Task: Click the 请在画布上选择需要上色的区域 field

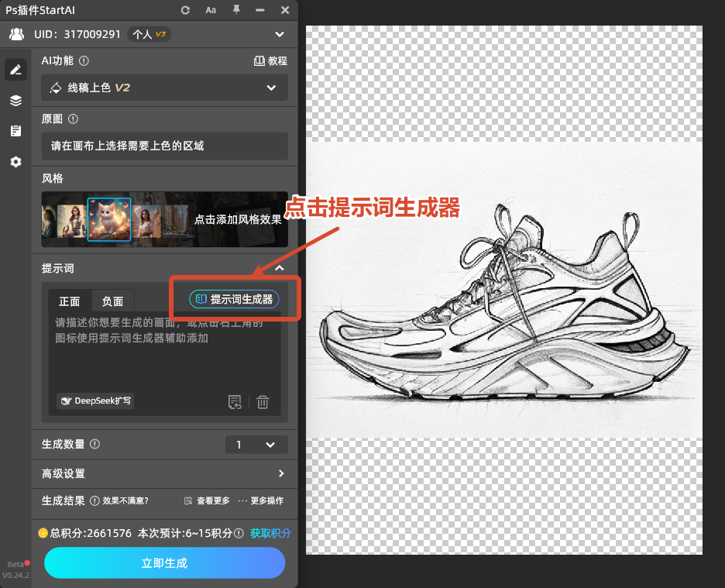Action: [x=165, y=146]
